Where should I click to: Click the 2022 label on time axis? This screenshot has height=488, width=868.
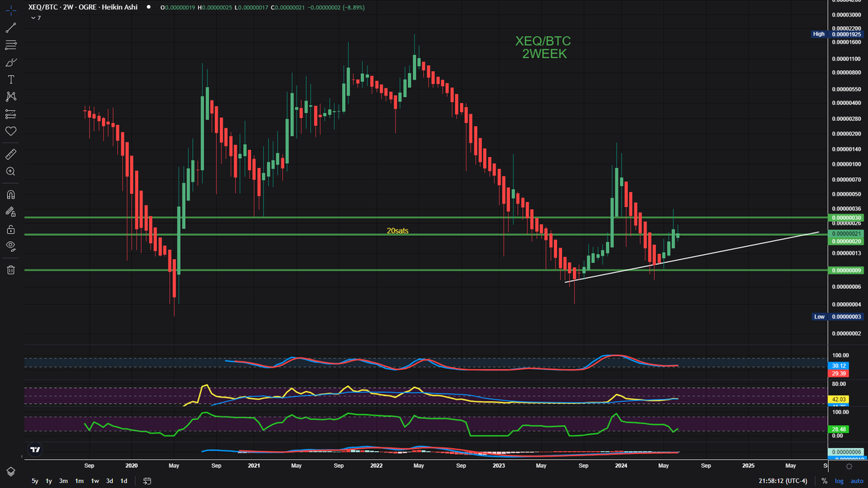377,466
